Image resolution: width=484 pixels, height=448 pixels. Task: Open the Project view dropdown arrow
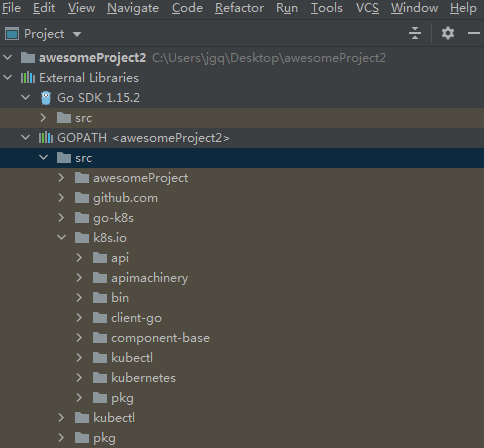pos(77,34)
